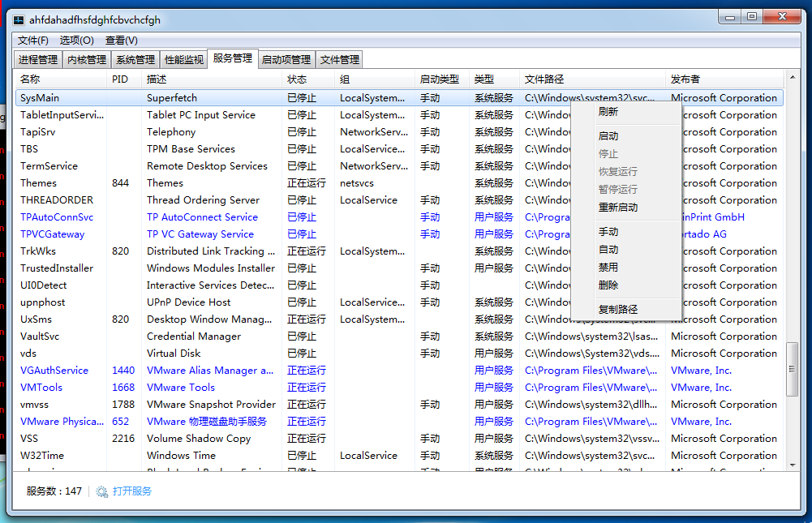812x523 pixels.
Task: Sort by the 描述 column header
Action: 212,79
